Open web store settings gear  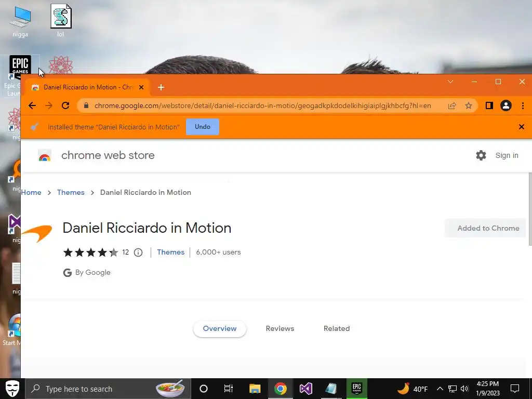481,155
